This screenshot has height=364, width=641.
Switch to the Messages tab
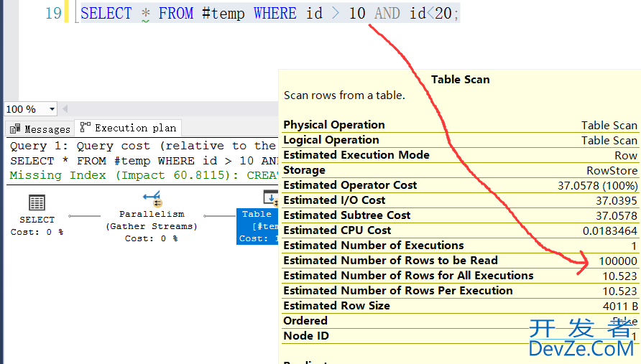point(40,129)
